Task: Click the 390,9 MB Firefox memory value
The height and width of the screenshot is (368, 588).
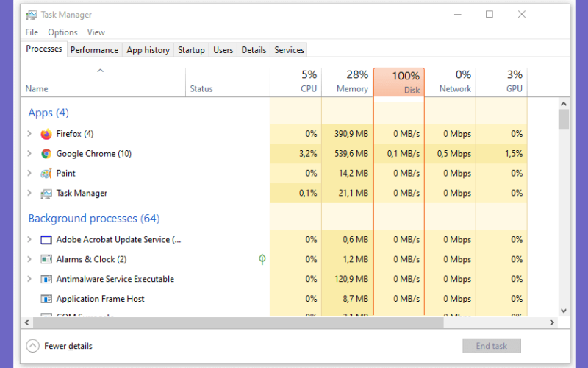Action: [351, 134]
